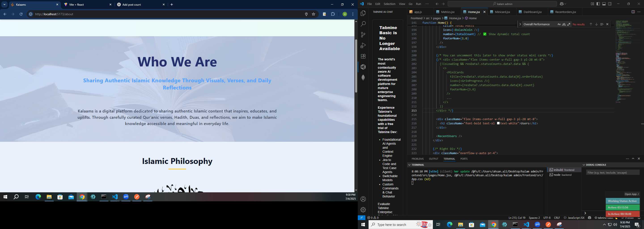Image resolution: width=644 pixels, height=229 pixels.
Task: Go to previous match in find widget
Action: (591, 24)
